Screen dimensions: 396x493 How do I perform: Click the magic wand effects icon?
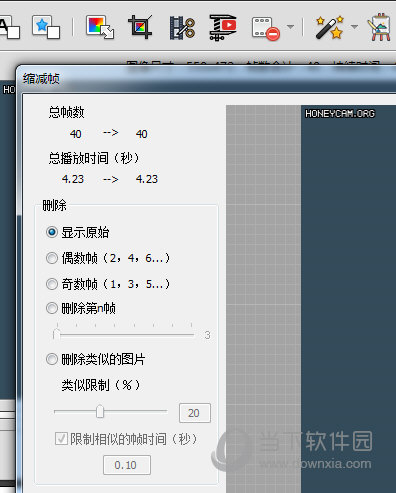click(329, 27)
